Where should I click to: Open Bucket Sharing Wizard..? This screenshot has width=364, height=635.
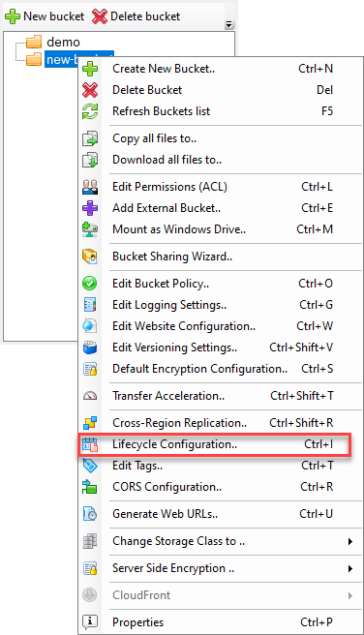(221, 257)
